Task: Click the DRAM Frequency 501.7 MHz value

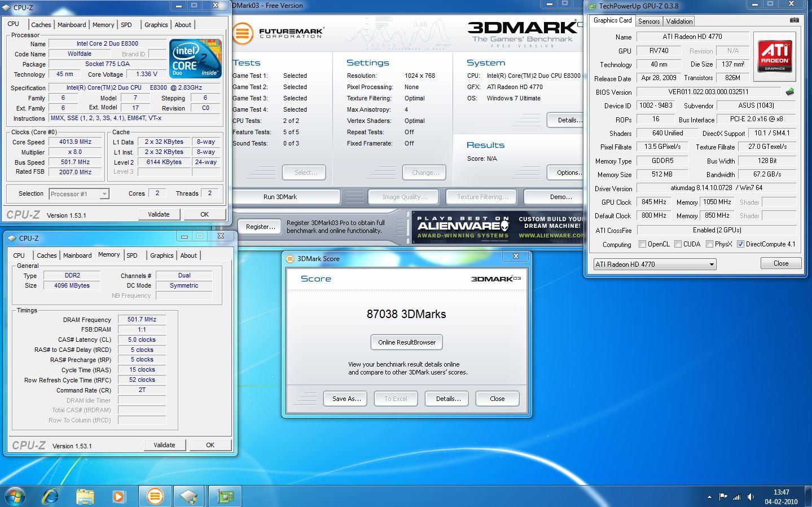Action: pyautogui.click(x=142, y=319)
